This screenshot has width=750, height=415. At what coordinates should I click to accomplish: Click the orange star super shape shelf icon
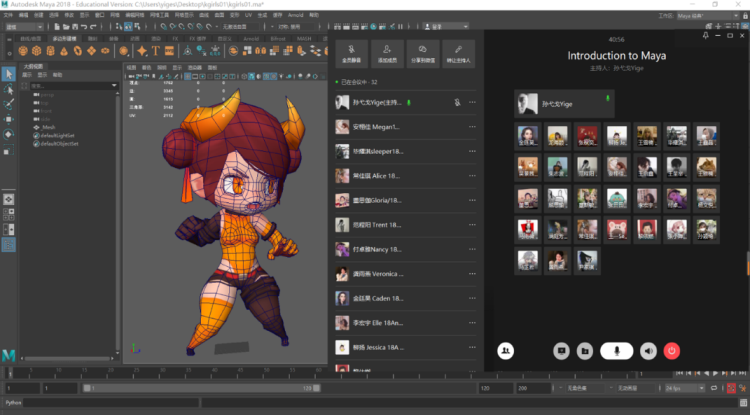142,51
